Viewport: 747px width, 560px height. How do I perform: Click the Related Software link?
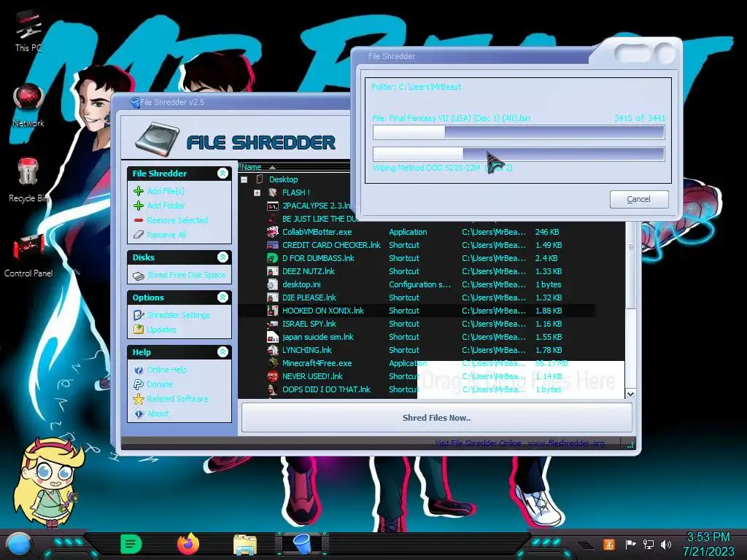[177, 399]
